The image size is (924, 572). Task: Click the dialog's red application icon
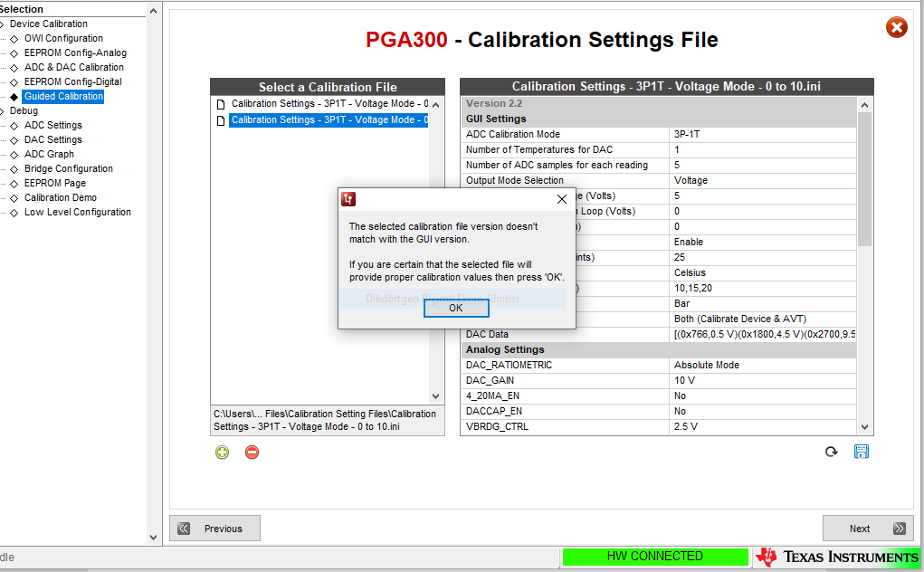click(x=348, y=199)
